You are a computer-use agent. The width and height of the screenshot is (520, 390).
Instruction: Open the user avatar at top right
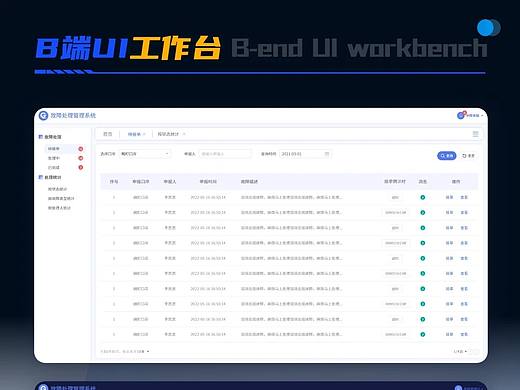point(461,115)
